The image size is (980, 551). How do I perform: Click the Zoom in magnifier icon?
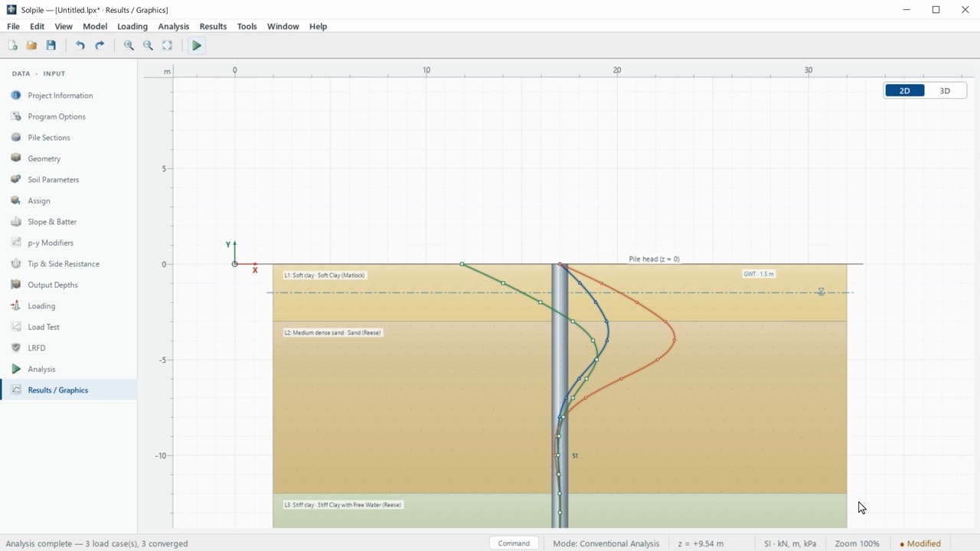click(129, 46)
